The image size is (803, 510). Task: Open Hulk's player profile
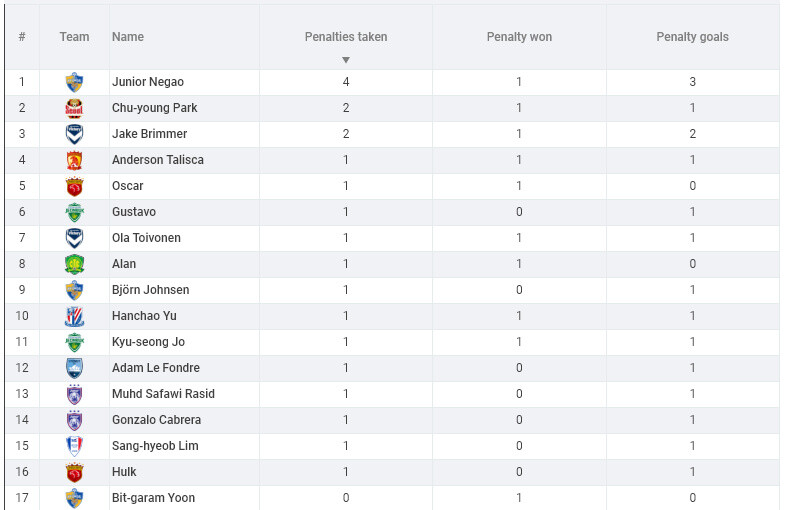[124, 472]
